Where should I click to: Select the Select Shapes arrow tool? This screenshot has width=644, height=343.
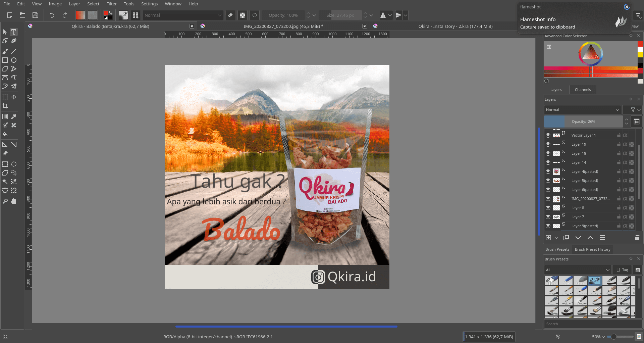pos(5,32)
